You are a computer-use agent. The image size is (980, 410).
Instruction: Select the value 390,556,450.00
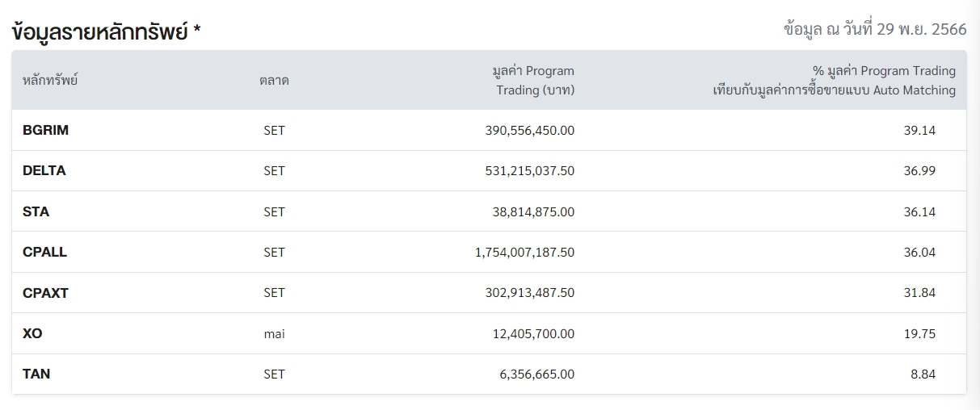tap(530, 130)
